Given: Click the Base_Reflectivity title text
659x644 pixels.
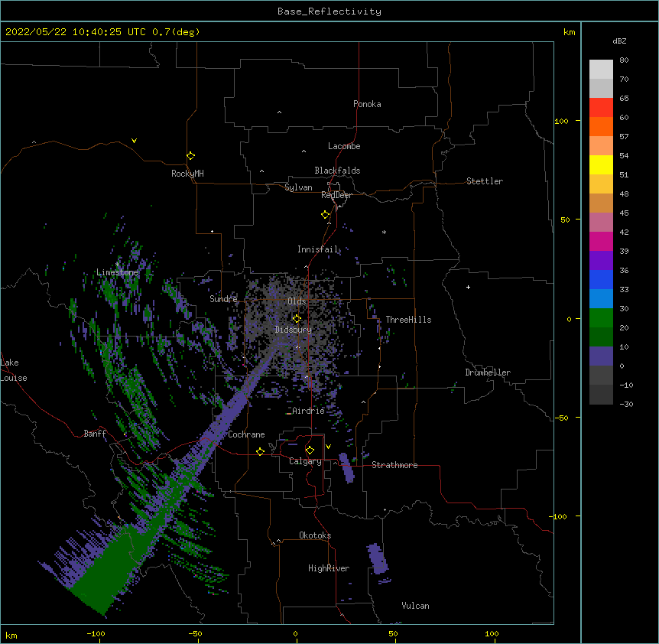Looking at the screenshot, I should [329, 11].
